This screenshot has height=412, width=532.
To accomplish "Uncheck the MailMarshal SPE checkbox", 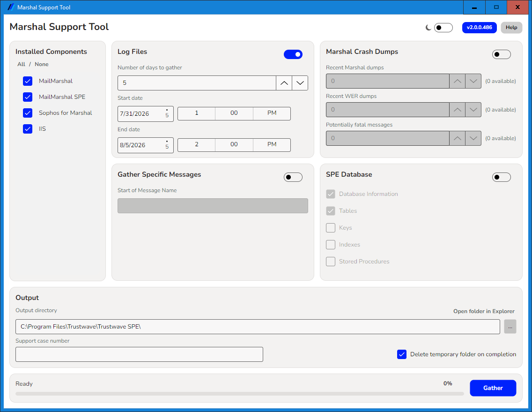I will [28, 97].
